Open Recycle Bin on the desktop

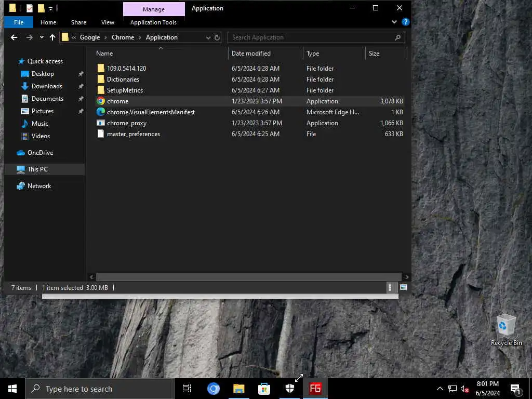click(506, 330)
